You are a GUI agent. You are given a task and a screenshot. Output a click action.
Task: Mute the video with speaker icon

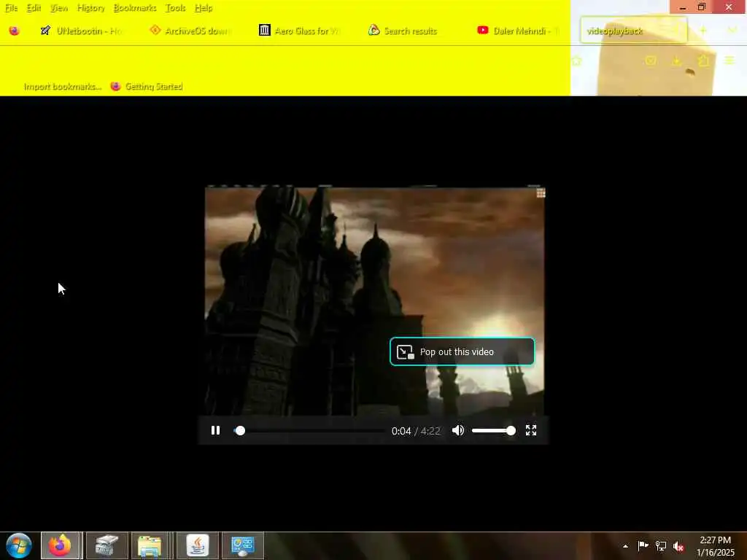pyautogui.click(x=458, y=430)
